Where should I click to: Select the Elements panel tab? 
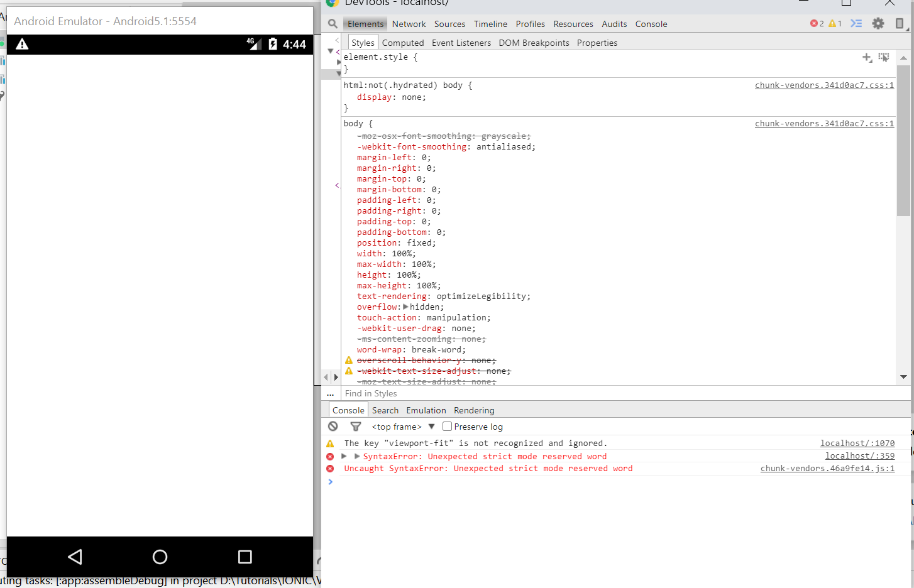click(x=365, y=24)
